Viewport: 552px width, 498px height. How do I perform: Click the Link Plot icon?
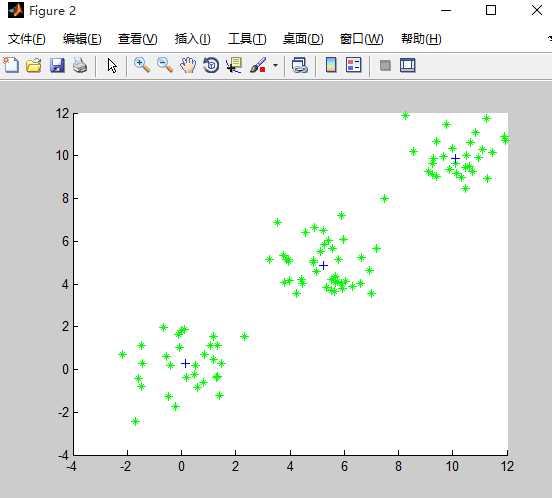[300, 65]
